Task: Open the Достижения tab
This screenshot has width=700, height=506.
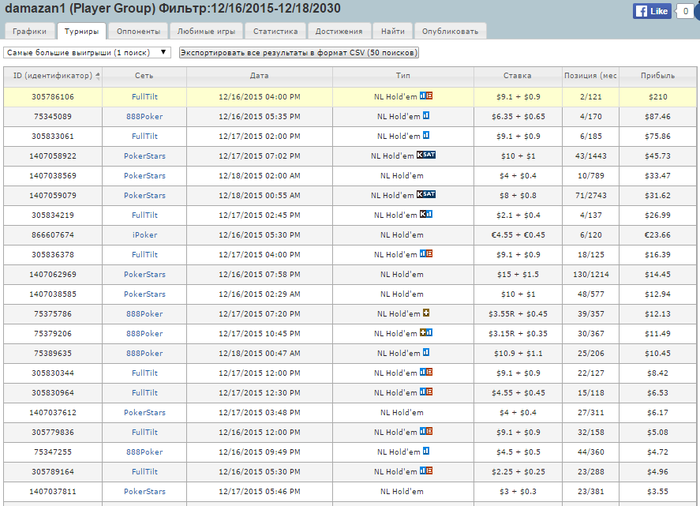Action: pos(339,31)
